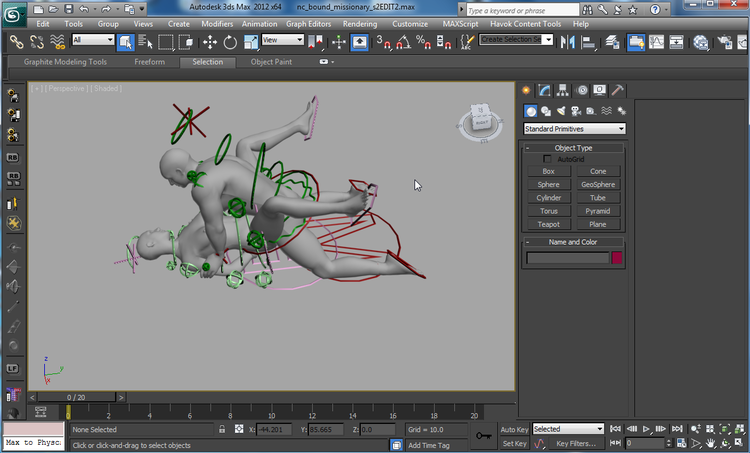Toggle Auto Key animation mode
The height and width of the screenshot is (453, 750).
click(x=514, y=430)
